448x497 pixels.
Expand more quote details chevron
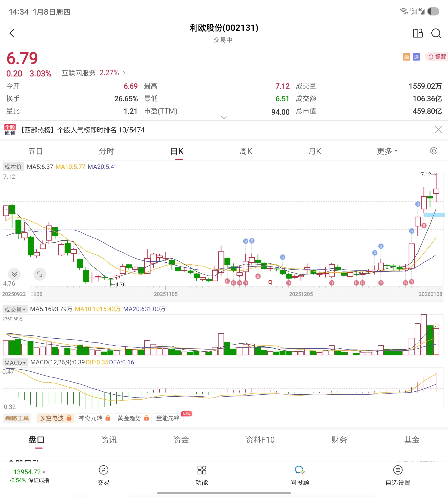224,118
